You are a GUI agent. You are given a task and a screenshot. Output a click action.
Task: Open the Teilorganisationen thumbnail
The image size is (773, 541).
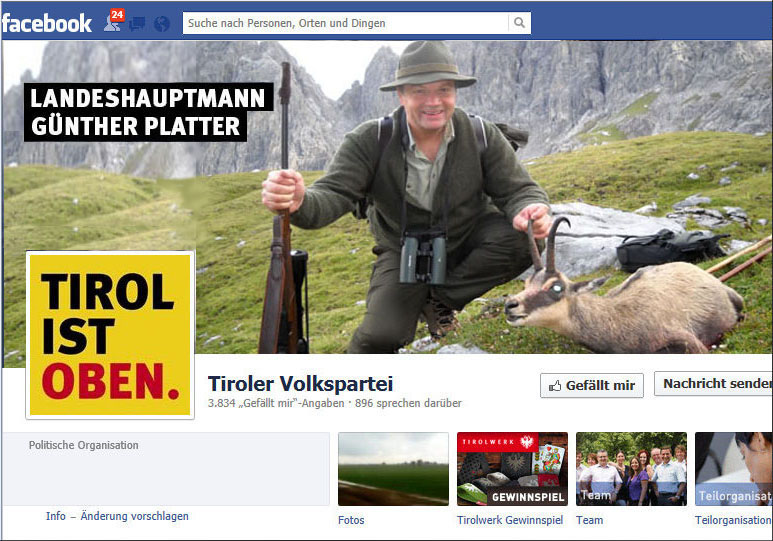[x=734, y=469]
